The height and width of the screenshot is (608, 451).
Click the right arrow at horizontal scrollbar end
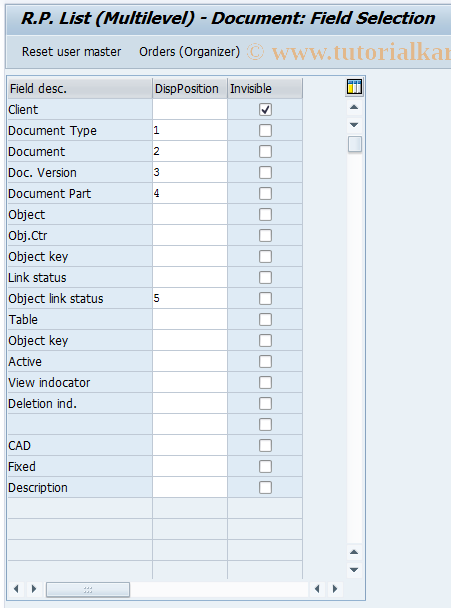tap(335, 589)
